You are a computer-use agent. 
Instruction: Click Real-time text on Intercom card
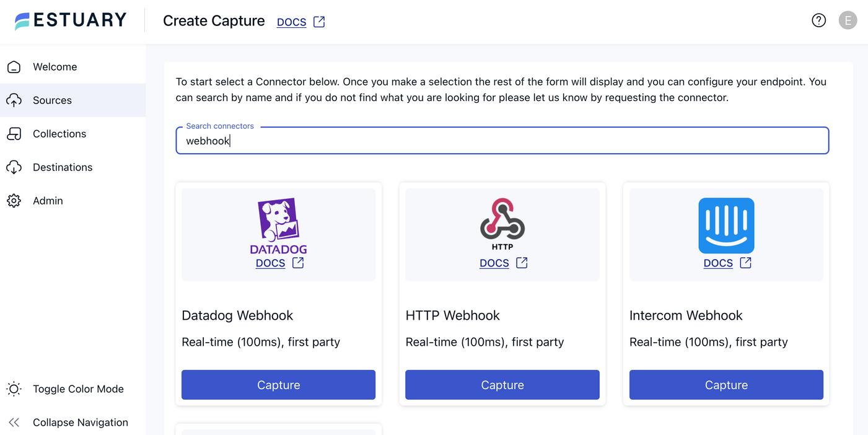tap(709, 342)
